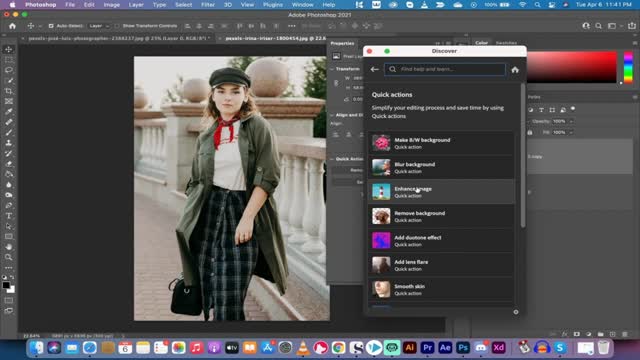Open the Move tool preset picker arrow
The height and width of the screenshot is (360, 640).
[40, 26]
